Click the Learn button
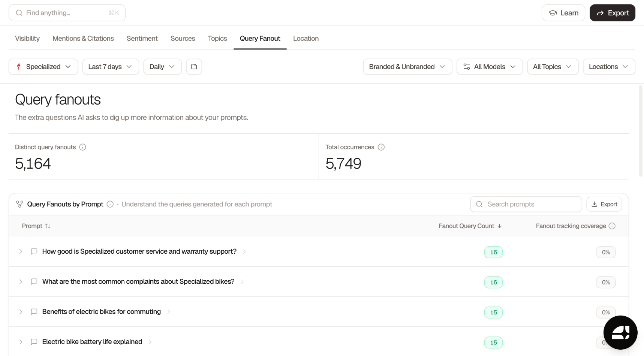This screenshot has height=356, width=644. (x=563, y=13)
